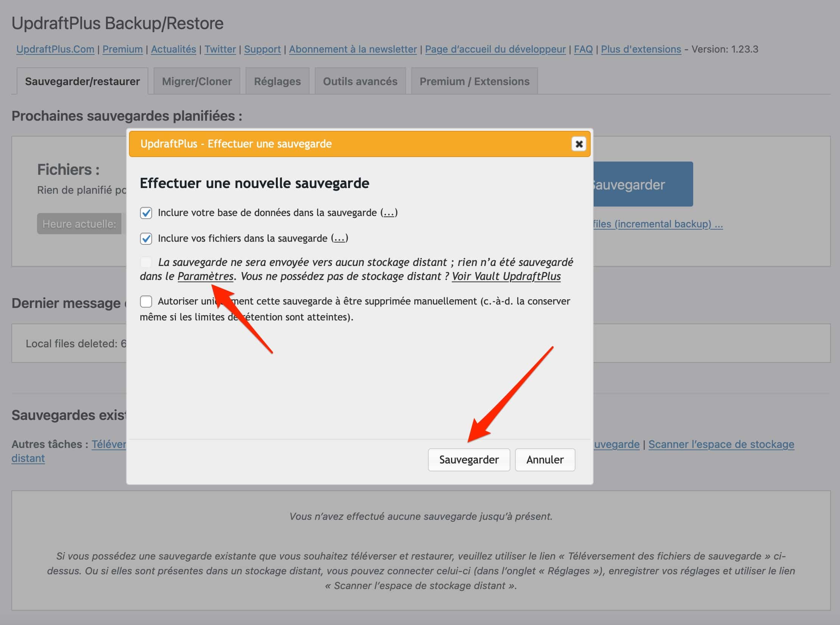Select the Sauvegarder/restaurer tab
840x625 pixels.
pyautogui.click(x=82, y=81)
